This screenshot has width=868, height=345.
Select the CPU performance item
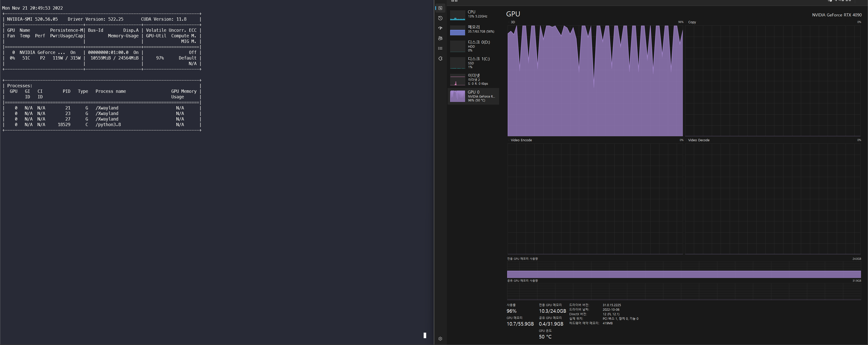point(473,14)
